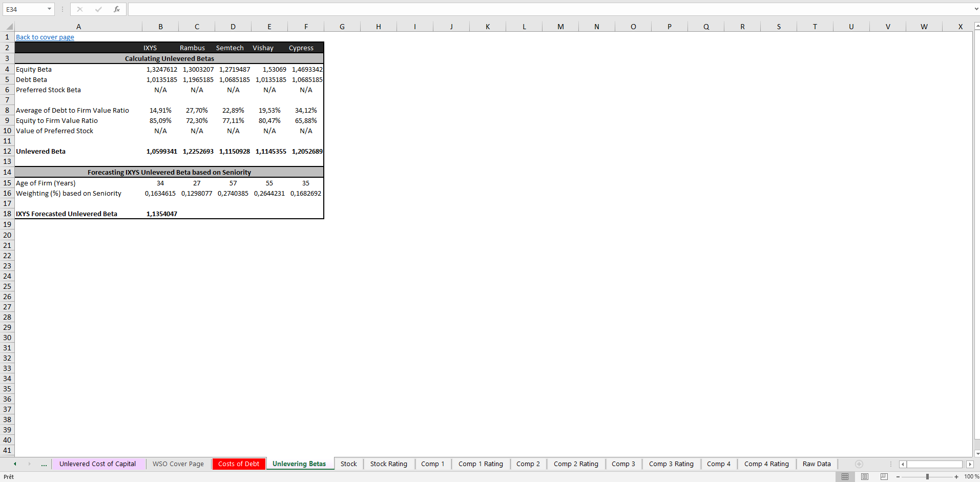
Task: Select Vishay equity beta value 1,53069
Action: (269, 70)
